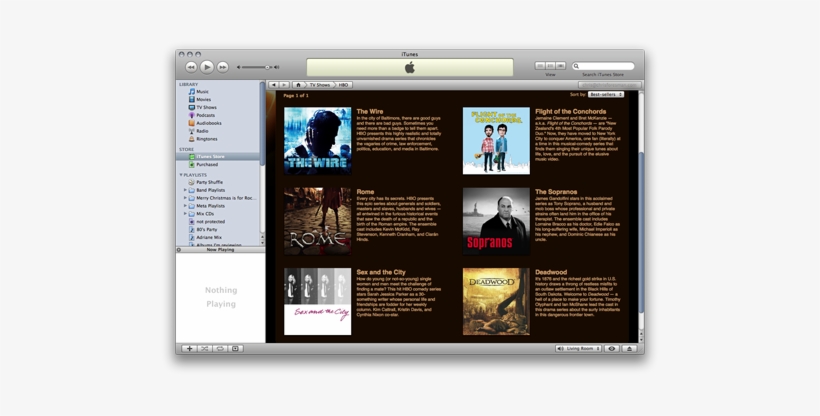
Task: Click the Home icon in store breadcrumb
Action: [x=298, y=85]
